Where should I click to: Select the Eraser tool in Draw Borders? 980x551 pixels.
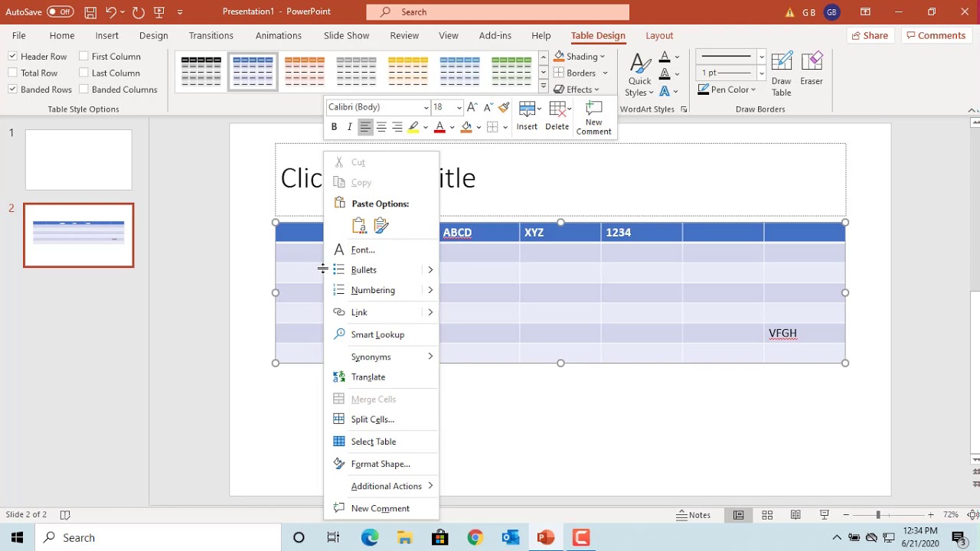(812, 69)
